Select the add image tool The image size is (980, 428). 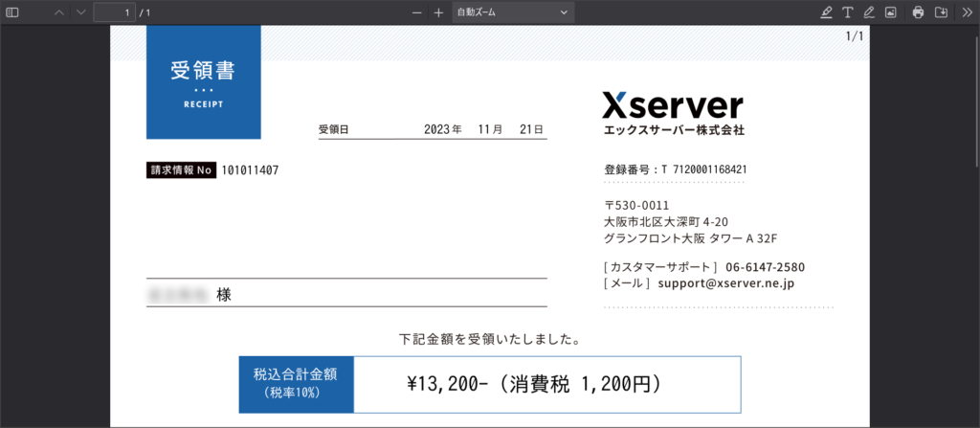coord(891,12)
